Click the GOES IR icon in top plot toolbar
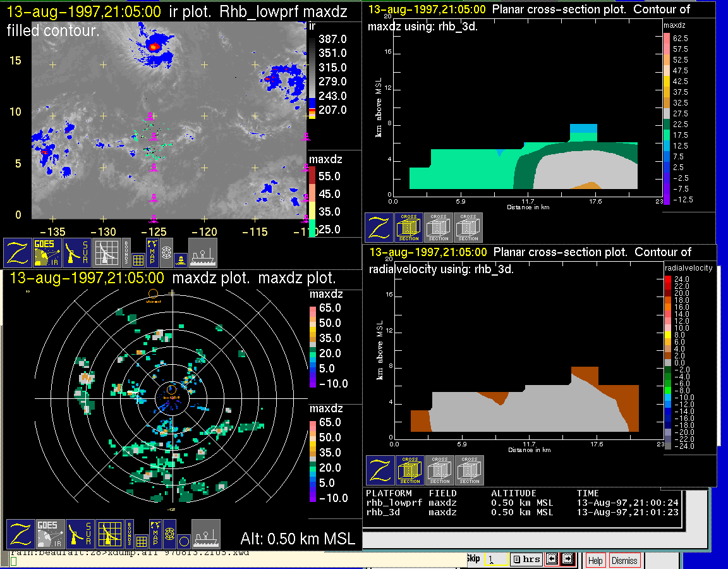The width and height of the screenshot is (728, 569). 47,252
